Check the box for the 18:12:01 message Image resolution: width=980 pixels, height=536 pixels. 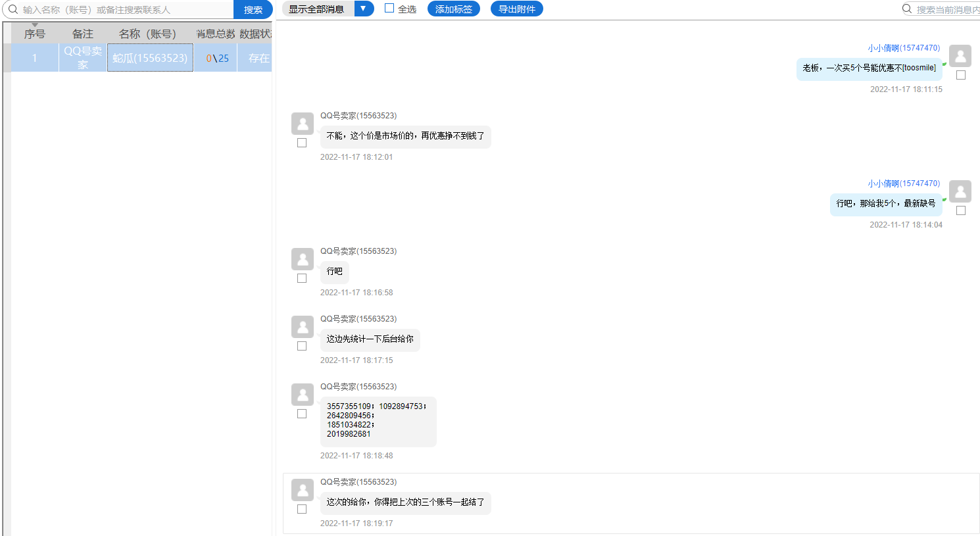point(302,143)
